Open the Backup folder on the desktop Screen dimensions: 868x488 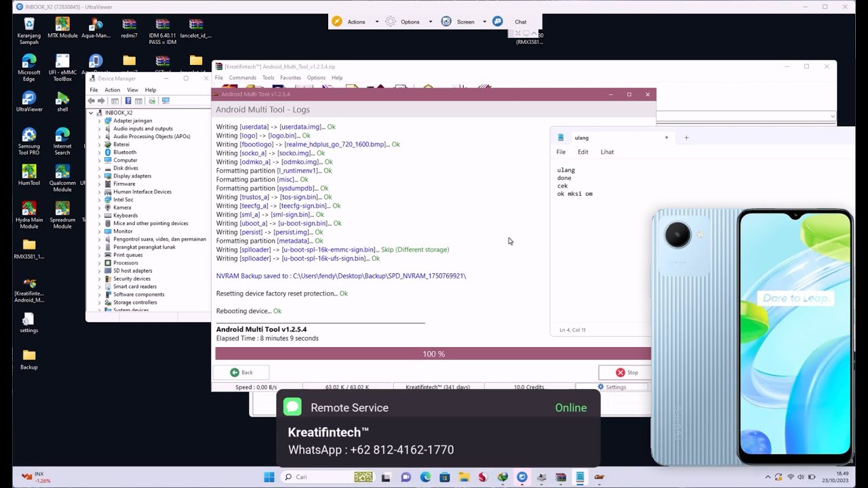(x=29, y=359)
